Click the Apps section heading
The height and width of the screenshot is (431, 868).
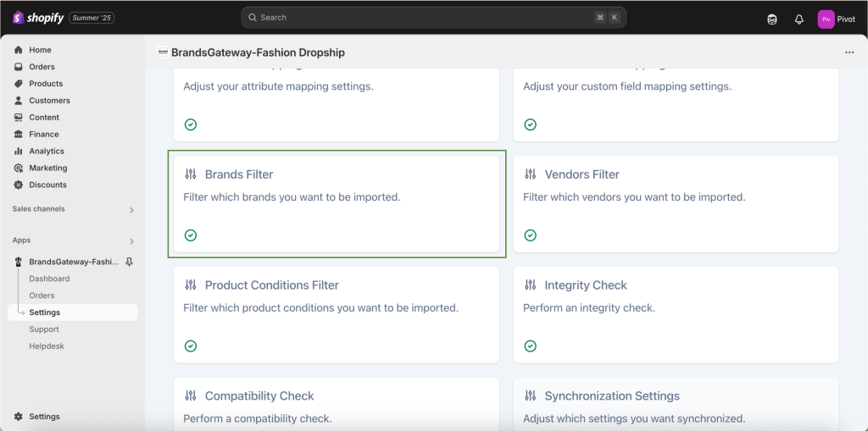tap(21, 240)
